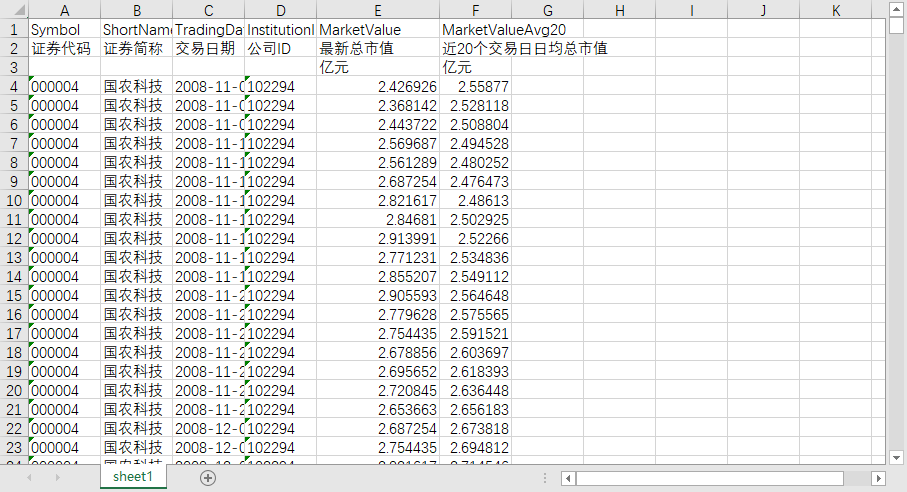Click cell with value 2.368142
The width and height of the screenshot is (907, 492).
pyautogui.click(x=378, y=106)
